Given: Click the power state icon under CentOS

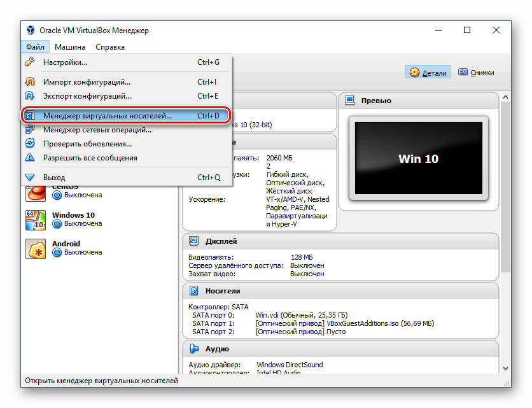Looking at the screenshot, I should tap(57, 195).
